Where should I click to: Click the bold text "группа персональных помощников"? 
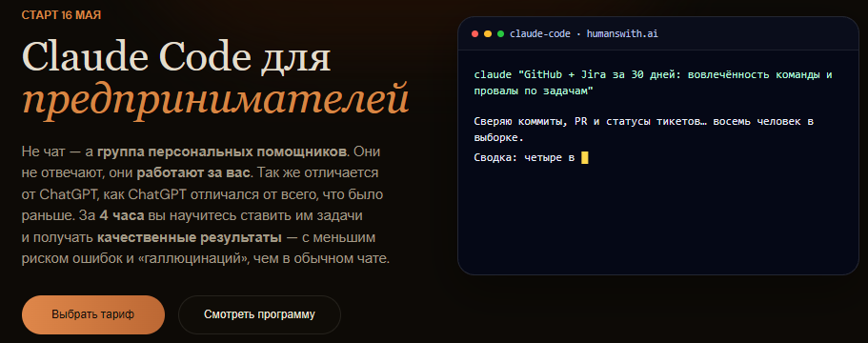click(x=223, y=151)
